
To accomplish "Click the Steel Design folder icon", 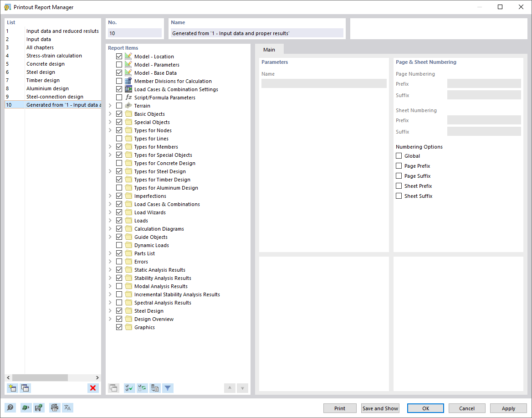I will pyautogui.click(x=128, y=311).
